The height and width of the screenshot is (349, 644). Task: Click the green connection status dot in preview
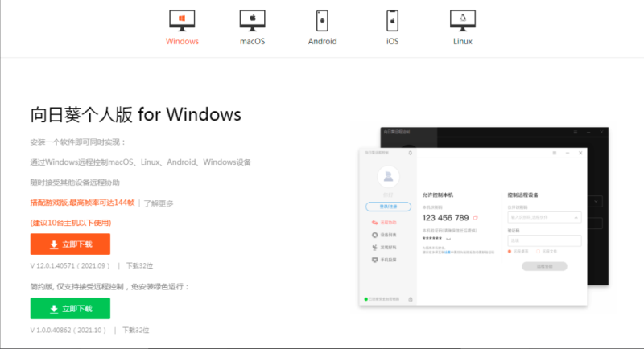pos(366,299)
